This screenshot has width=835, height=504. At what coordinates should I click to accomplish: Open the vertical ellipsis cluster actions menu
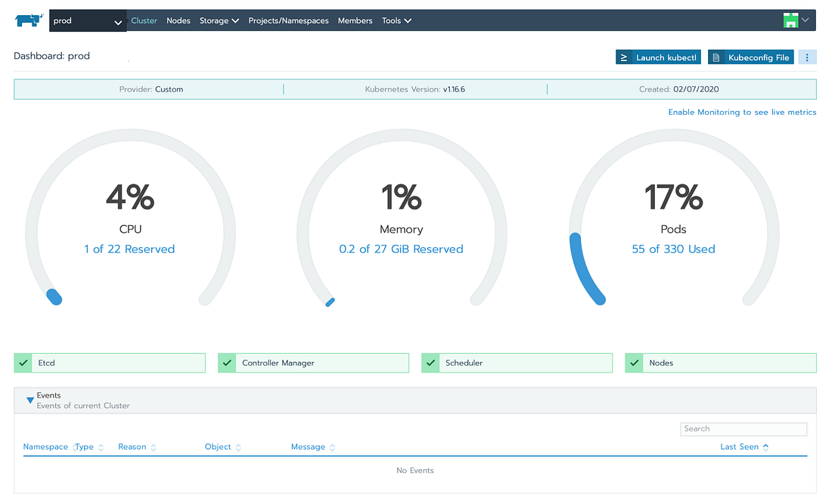[807, 57]
